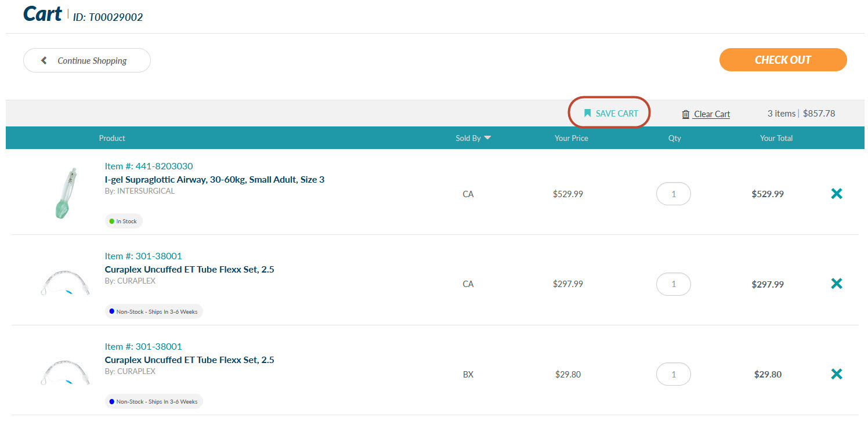Open the Curaplex ET Tube title priced $297.99
This screenshot has height=439, width=868.
click(190, 270)
